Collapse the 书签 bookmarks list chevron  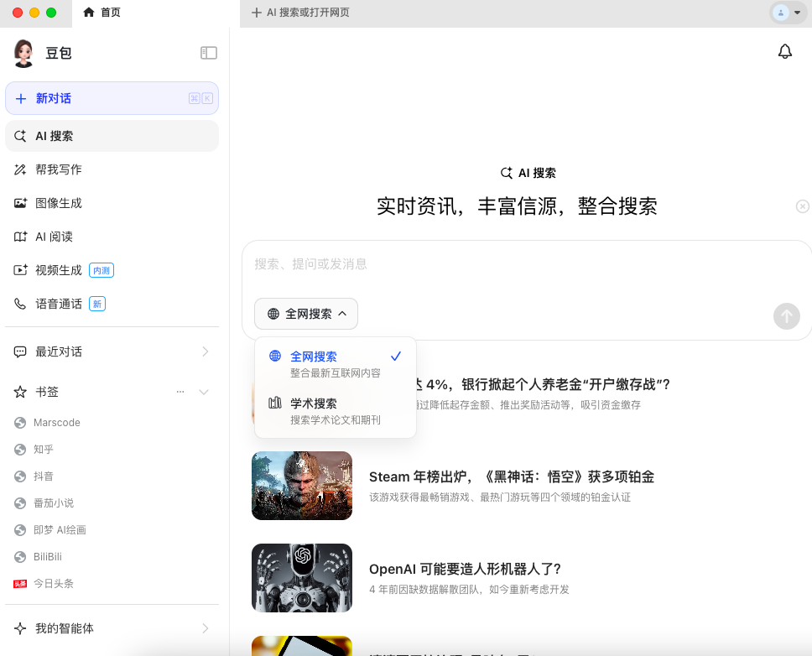click(204, 392)
